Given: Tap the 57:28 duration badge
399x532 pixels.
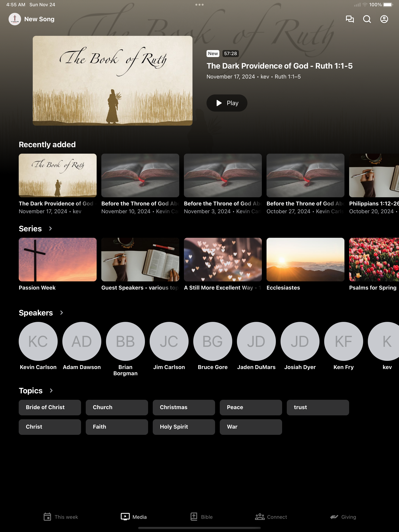Looking at the screenshot, I should [x=230, y=53].
